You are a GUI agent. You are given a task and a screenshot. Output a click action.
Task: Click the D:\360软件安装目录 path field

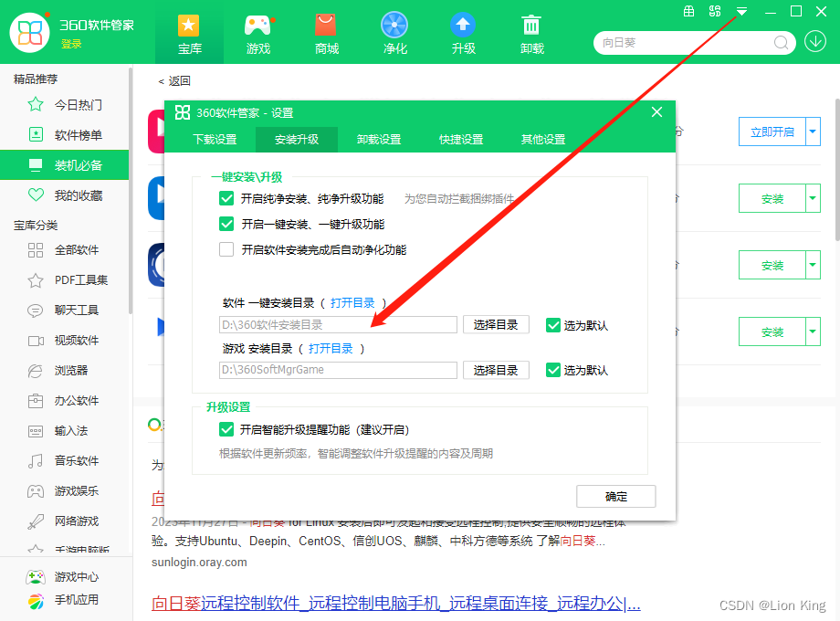tap(338, 325)
